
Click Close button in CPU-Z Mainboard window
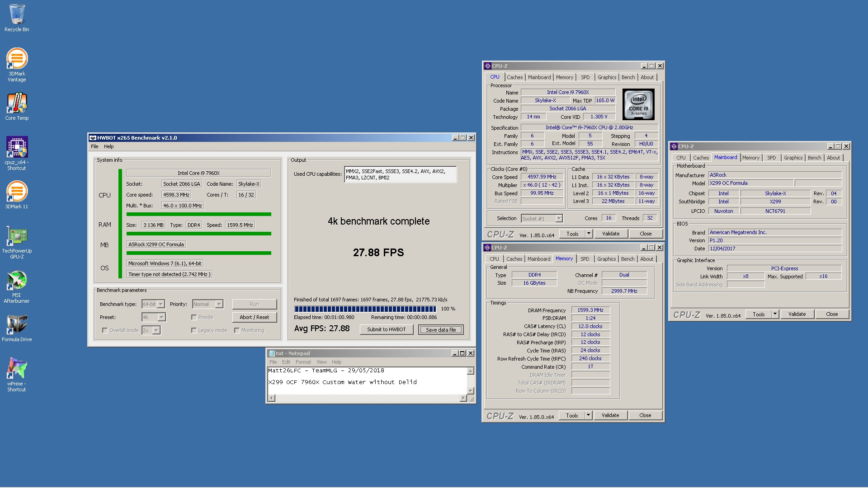pos(832,314)
